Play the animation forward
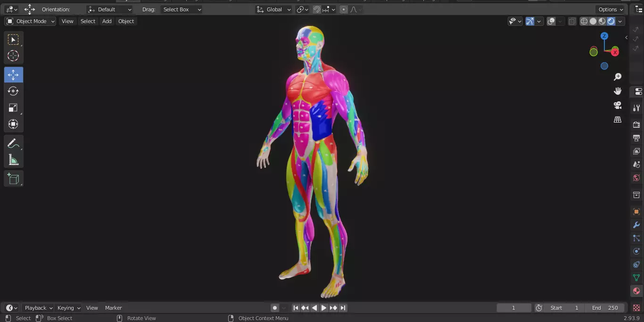 (x=324, y=308)
